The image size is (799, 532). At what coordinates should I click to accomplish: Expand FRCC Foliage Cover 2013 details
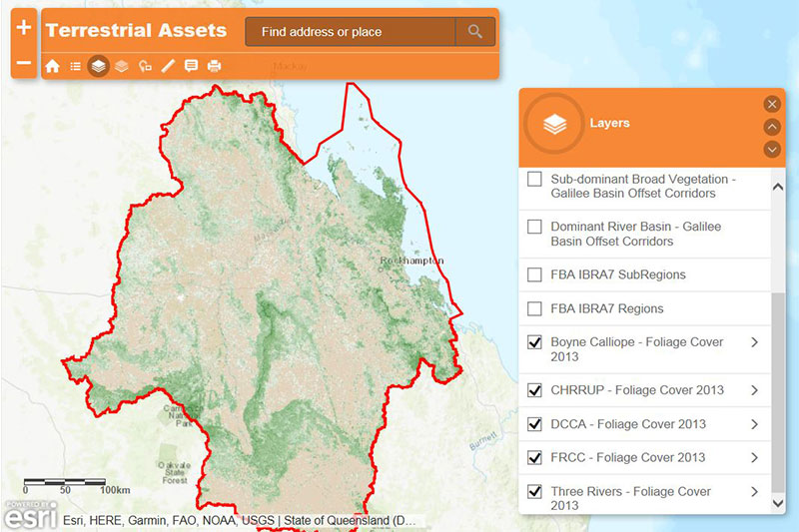tap(754, 458)
